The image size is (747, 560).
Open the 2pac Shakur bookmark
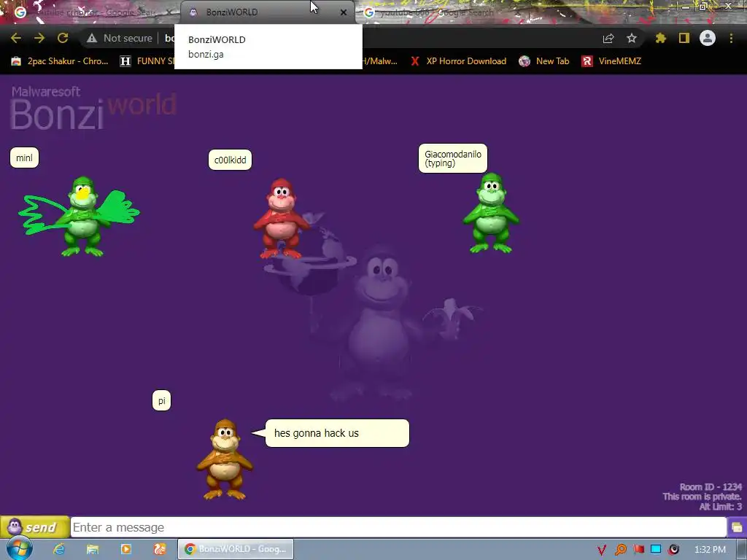60,61
